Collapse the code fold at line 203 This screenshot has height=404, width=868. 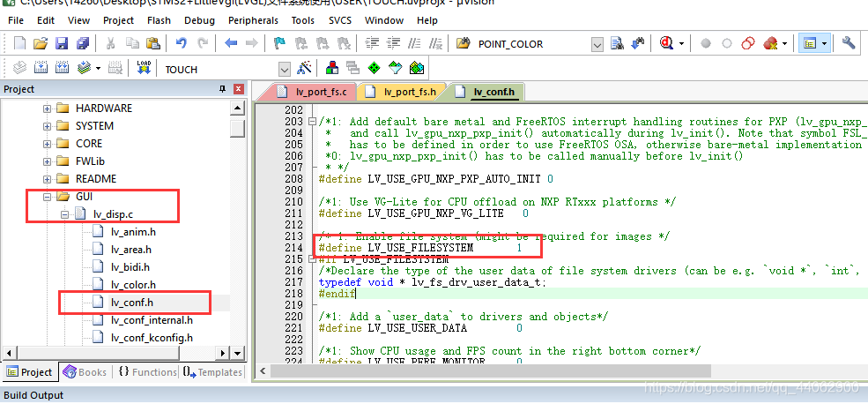(x=312, y=122)
